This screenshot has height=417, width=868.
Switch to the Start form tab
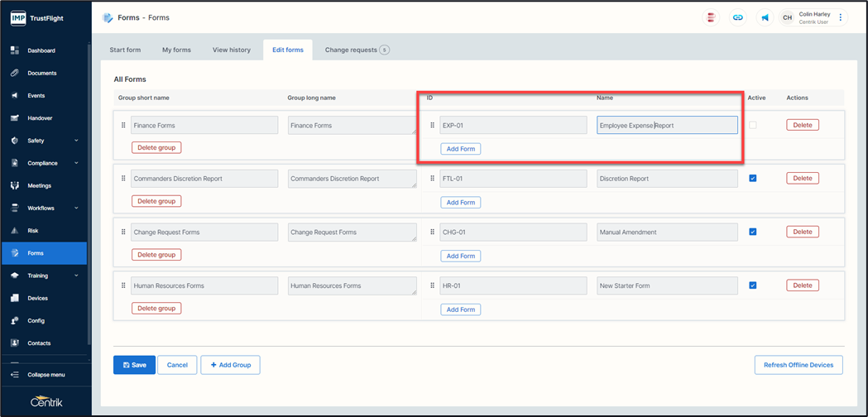click(x=125, y=50)
